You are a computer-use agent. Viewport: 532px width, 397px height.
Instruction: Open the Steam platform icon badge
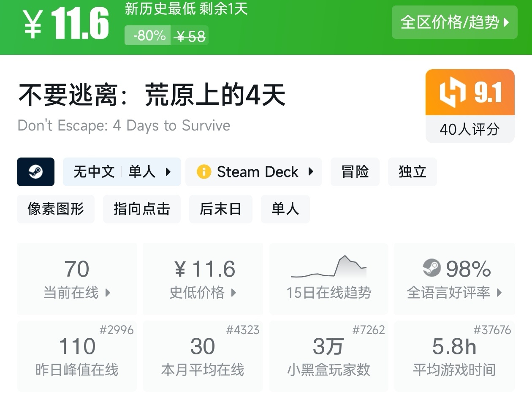pyautogui.click(x=35, y=172)
